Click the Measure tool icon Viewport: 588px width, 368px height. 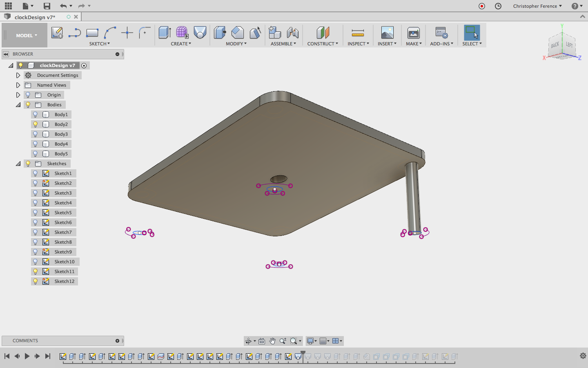358,33
